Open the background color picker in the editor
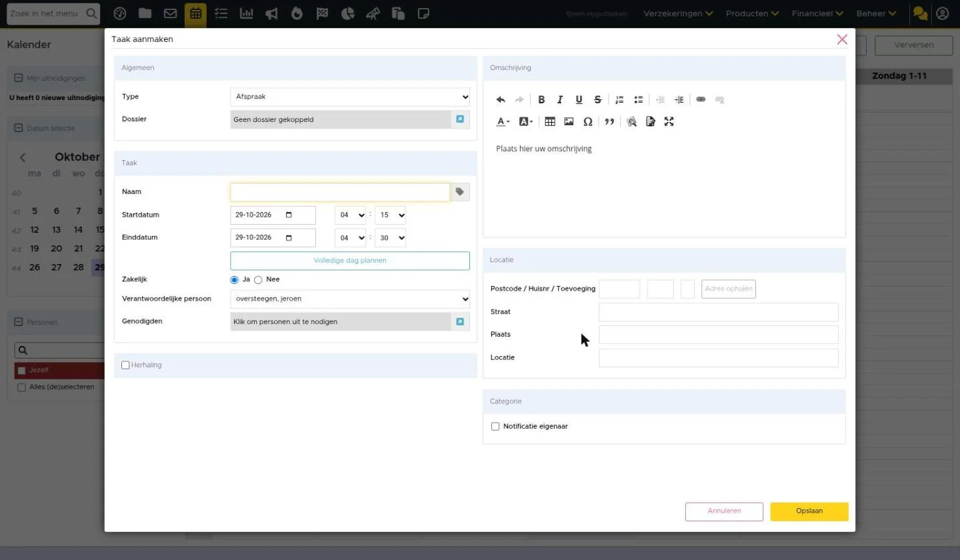 click(x=526, y=122)
